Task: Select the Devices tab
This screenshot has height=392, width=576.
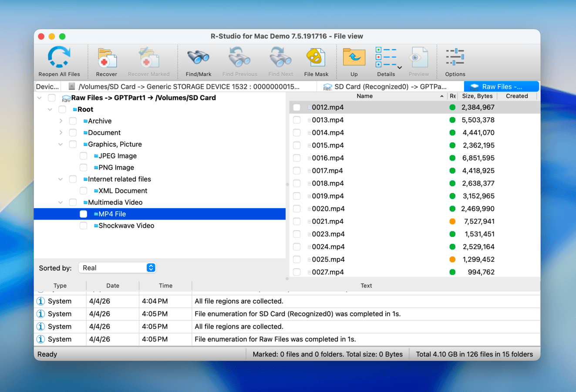Action: tap(47, 86)
